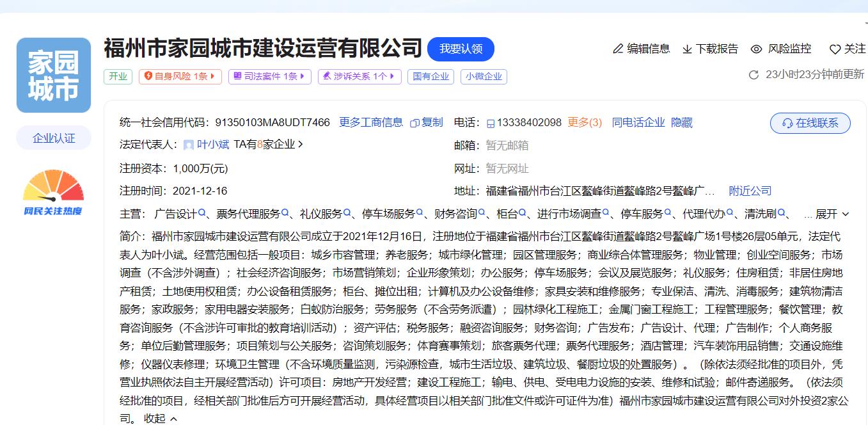The width and height of the screenshot is (868, 425).
Task: Click the 国有企业 tag
Action: (431, 76)
